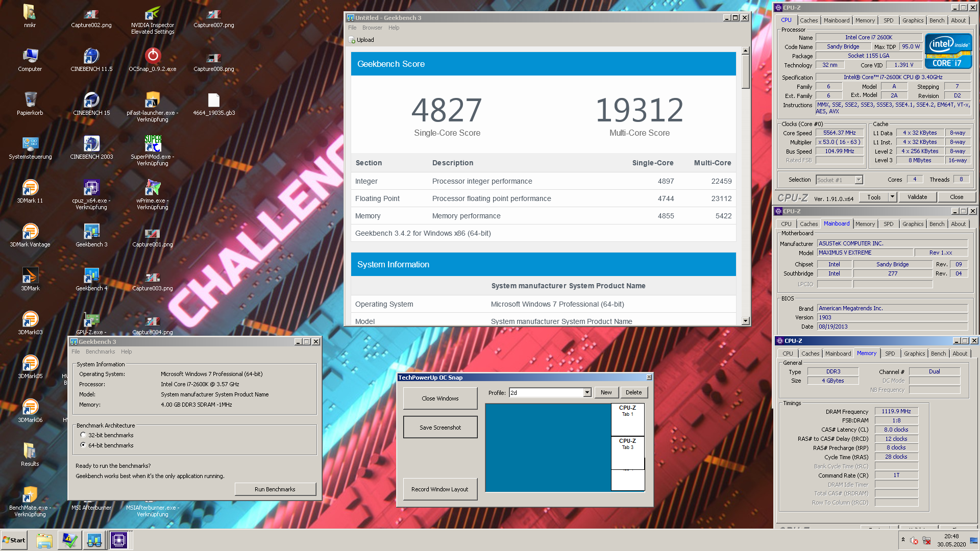Screen dimensions: 980x551
Task: Click New profile button in OC Snap
Action: pos(606,392)
